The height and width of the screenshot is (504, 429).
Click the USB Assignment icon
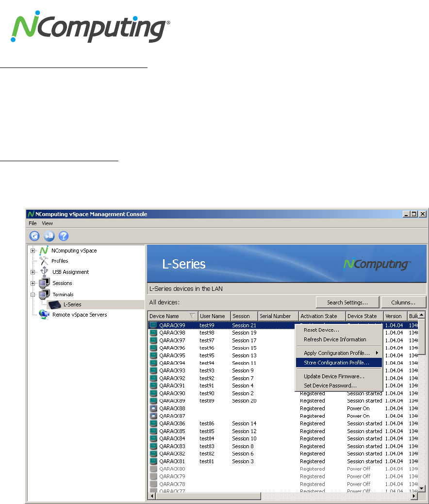pyautogui.click(x=44, y=271)
